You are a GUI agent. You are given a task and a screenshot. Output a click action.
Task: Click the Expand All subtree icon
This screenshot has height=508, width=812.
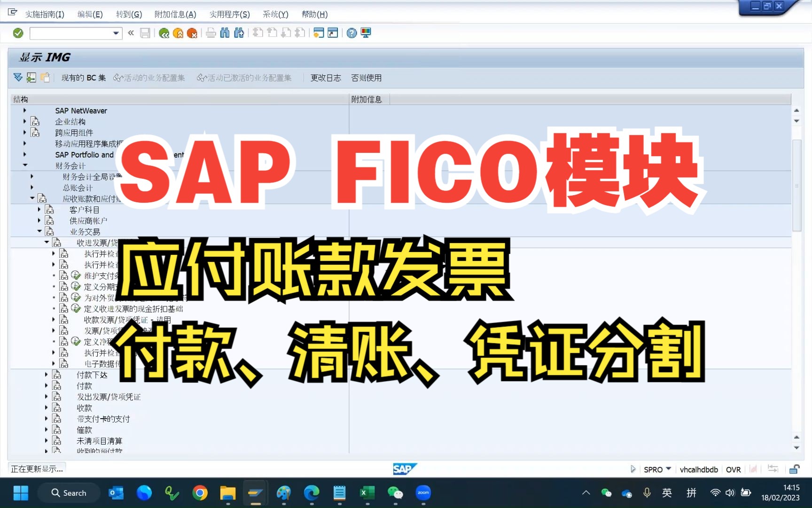pos(18,78)
